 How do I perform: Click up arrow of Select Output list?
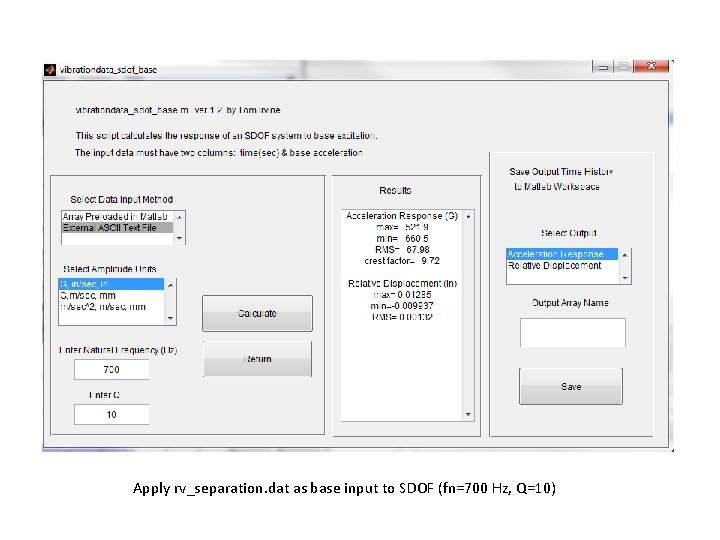click(624, 255)
